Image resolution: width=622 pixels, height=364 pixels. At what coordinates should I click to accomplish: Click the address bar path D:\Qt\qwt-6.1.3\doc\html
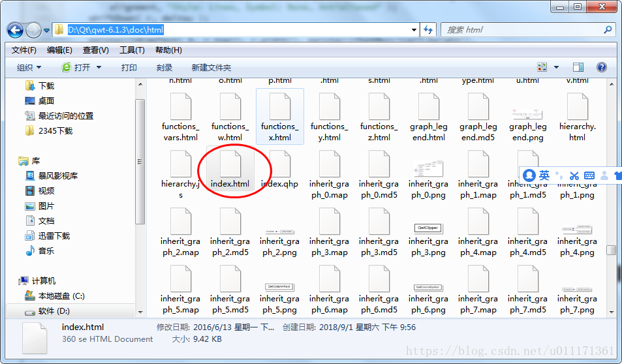(x=116, y=30)
